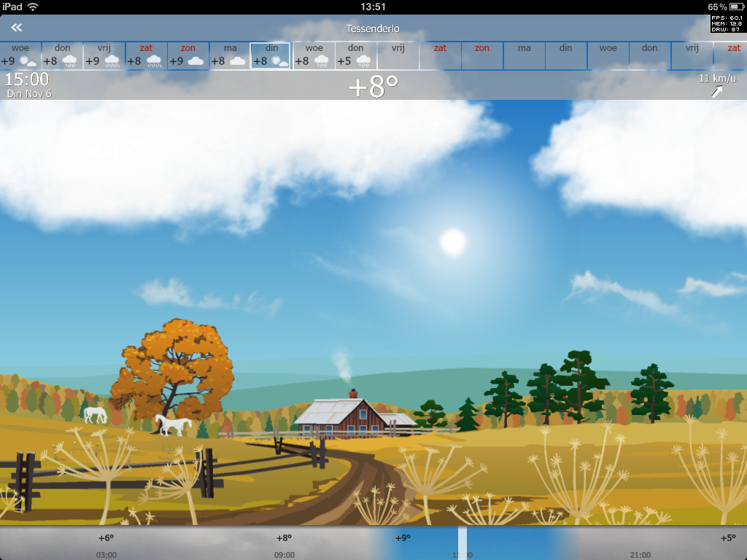747x560 pixels.
Task: Jump to 09:00 on the timeline
Action: [x=285, y=555]
